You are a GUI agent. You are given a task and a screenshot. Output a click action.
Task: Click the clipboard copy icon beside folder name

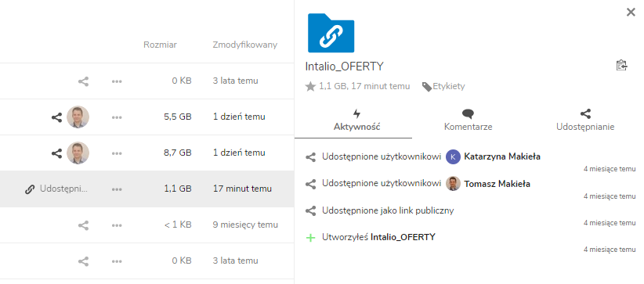tap(622, 66)
